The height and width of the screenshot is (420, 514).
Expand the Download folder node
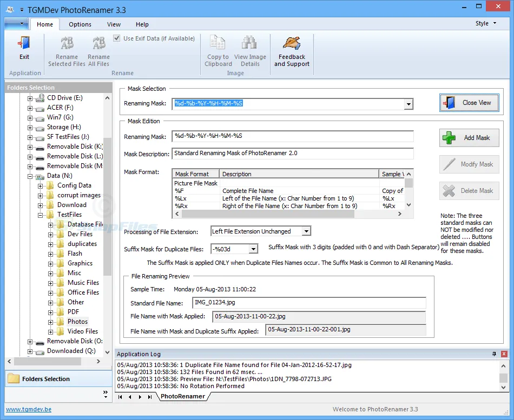[40, 205]
